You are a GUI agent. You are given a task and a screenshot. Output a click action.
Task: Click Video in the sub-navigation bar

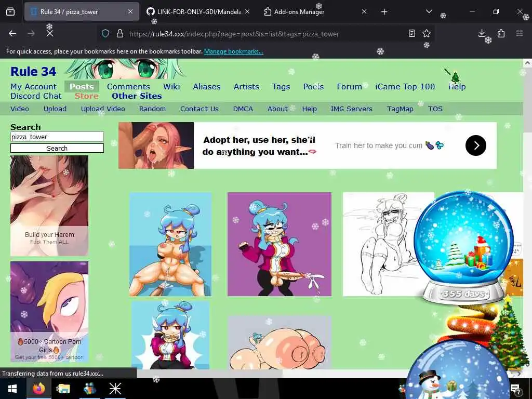point(20,109)
